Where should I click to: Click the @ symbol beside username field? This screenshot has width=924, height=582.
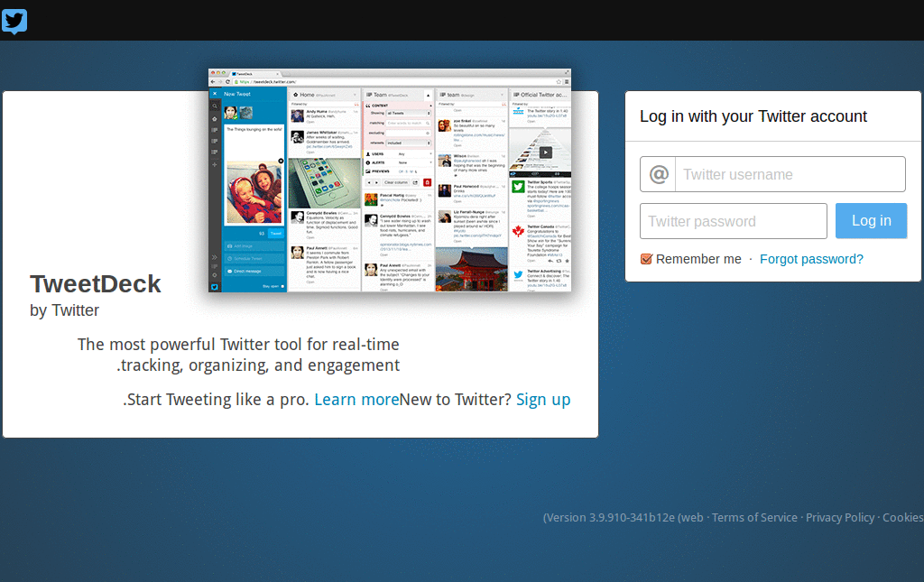coord(658,174)
